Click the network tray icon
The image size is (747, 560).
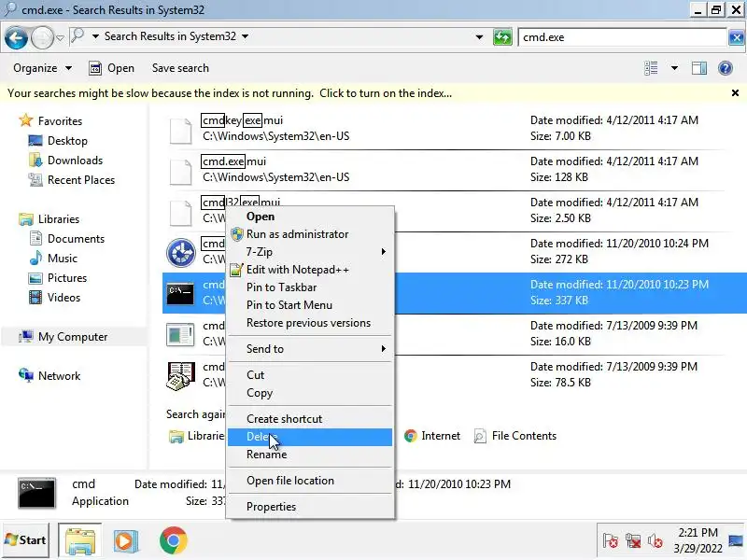633,541
